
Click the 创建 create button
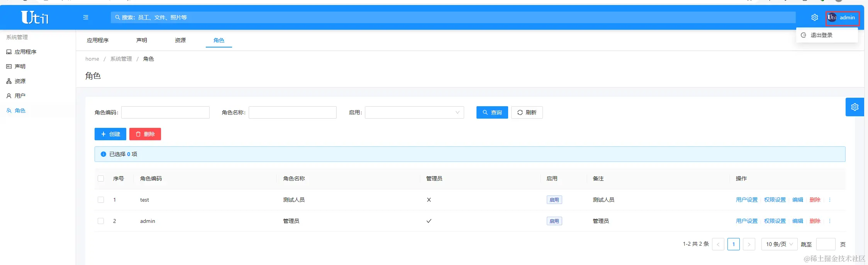tap(110, 134)
